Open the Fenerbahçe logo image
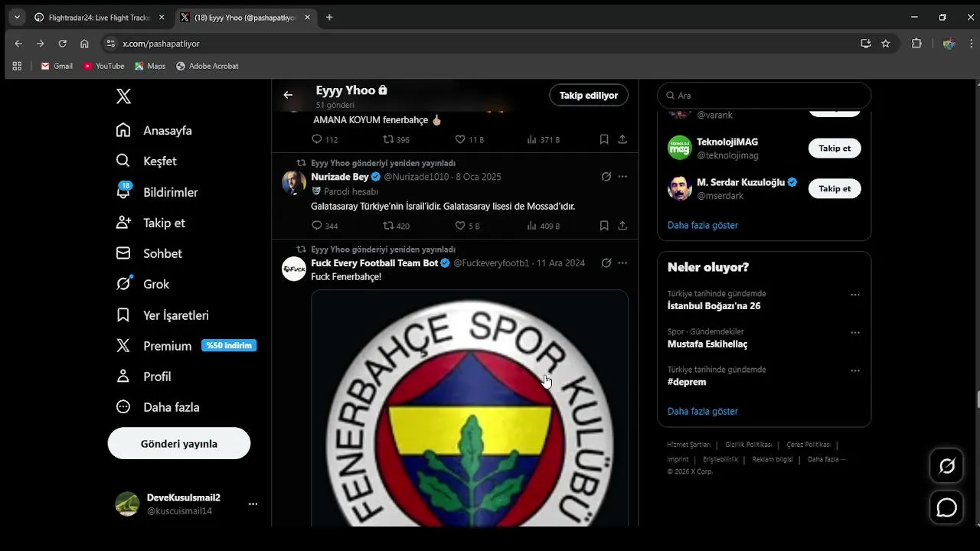 click(x=469, y=408)
